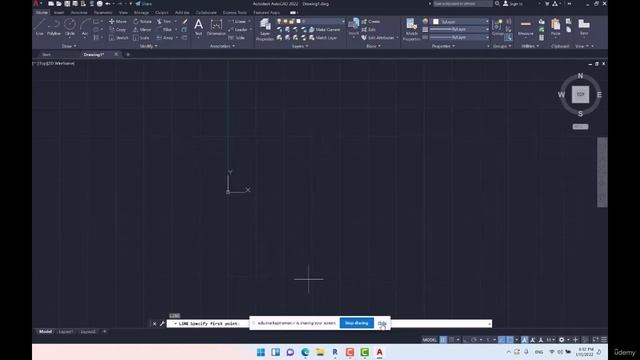Screen dimensions: 640x360
Task: Select the Text tool
Action: click(198, 27)
